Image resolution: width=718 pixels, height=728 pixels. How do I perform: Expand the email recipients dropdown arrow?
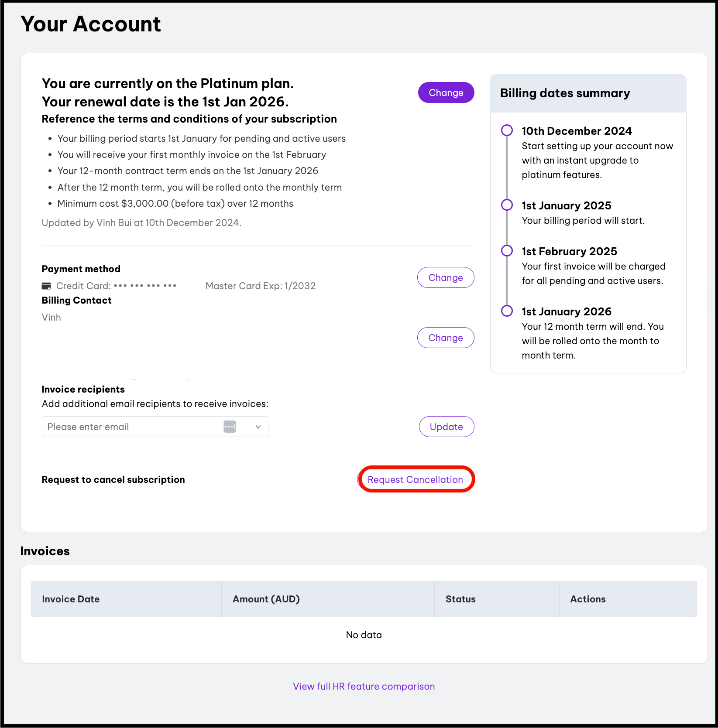pyautogui.click(x=258, y=427)
